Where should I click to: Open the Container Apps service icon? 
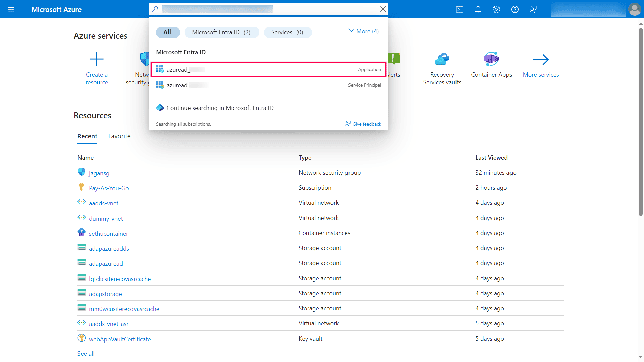coord(491,59)
